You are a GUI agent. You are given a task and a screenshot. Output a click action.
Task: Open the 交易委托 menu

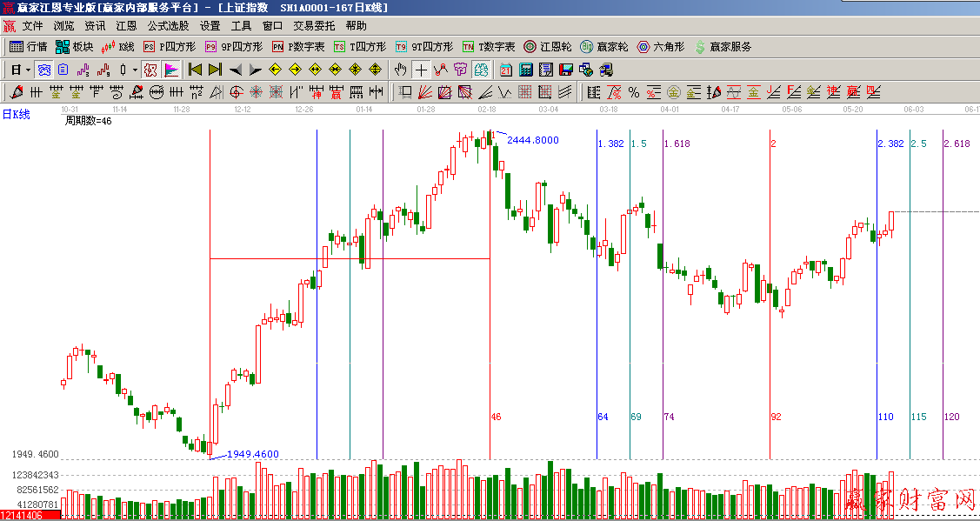point(315,26)
